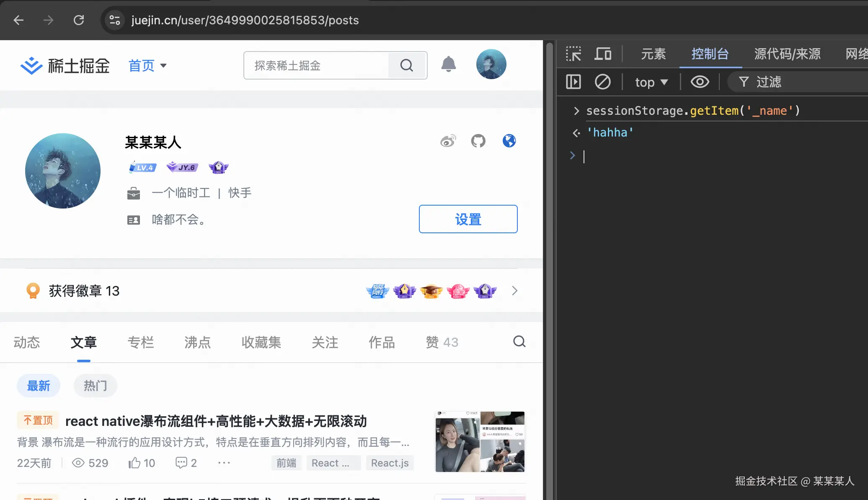Toggle the DevTools device toolbar

[602, 54]
